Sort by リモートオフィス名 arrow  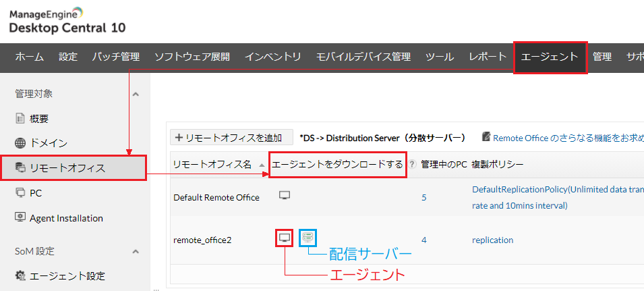[262, 165]
